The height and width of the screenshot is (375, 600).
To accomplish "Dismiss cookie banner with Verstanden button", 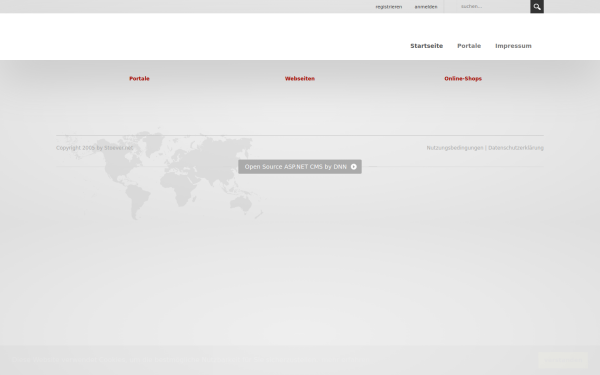I will [562, 360].
